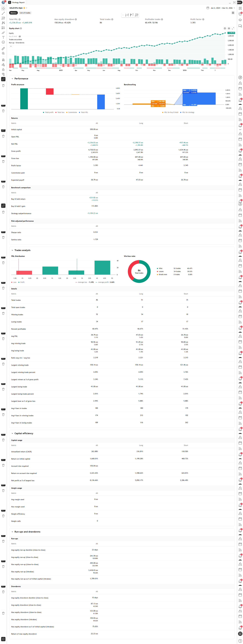Toggle Total profit in Profit structure legend
Screen dimensions: 243x644
[x=48, y=112]
